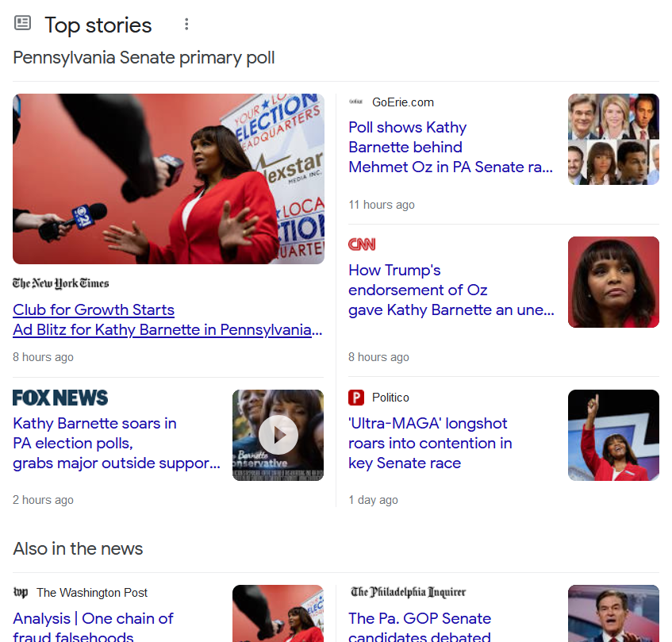Click the Politico P logo
The height and width of the screenshot is (642, 672).
pyautogui.click(x=356, y=398)
